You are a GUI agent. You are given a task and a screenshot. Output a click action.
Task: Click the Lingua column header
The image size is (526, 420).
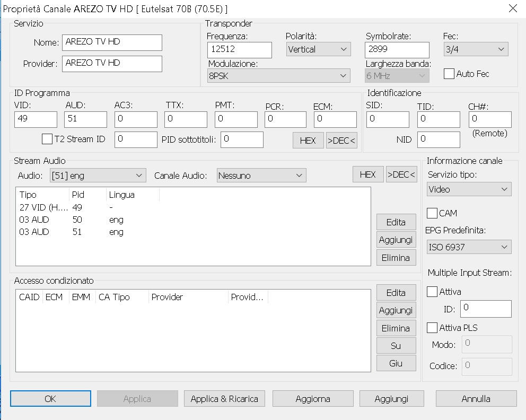pyautogui.click(x=133, y=195)
